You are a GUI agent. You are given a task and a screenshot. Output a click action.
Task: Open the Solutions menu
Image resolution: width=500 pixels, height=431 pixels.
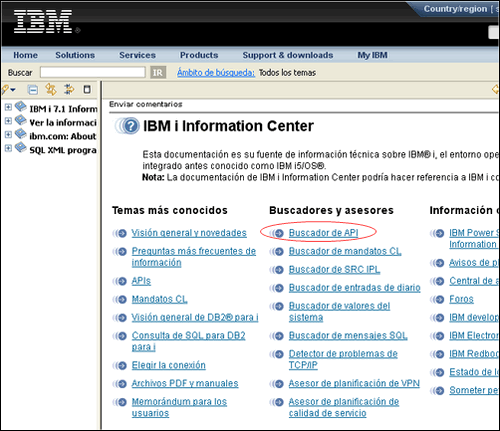75,55
